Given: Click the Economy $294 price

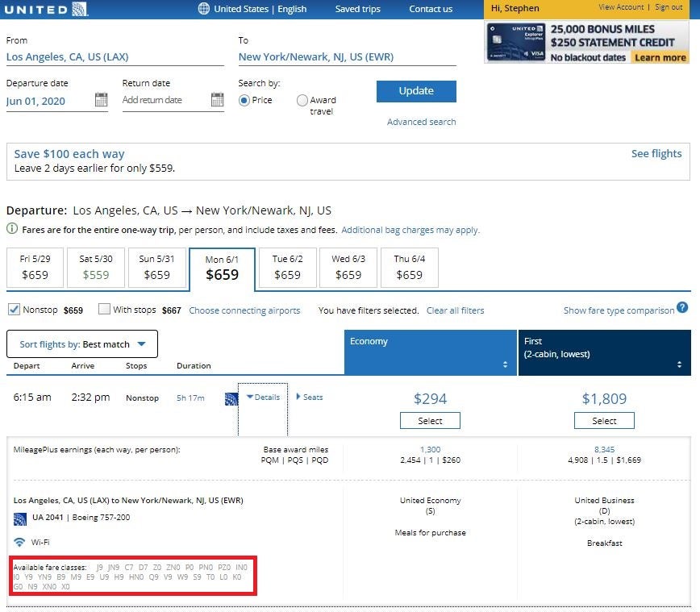Looking at the screenshot, I should tap(430, 398).
